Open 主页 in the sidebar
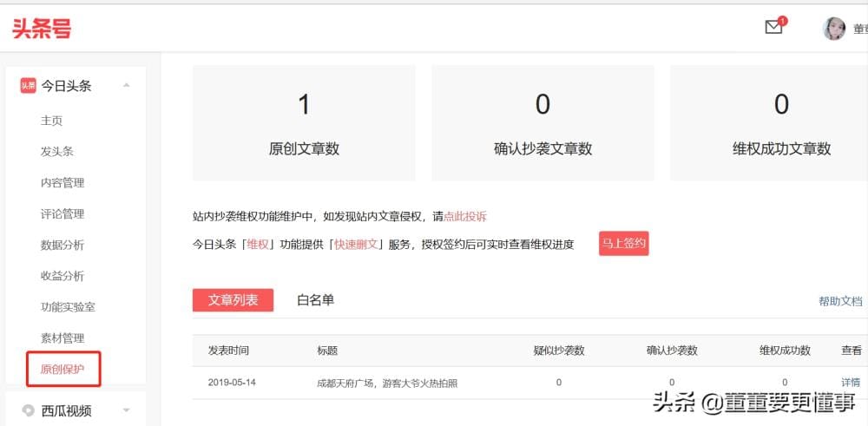This screenshot has height=426, width=868. (51, 121)
